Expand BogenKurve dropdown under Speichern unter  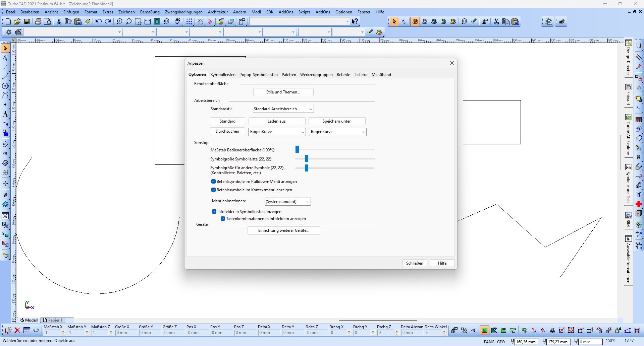[337, 132]
